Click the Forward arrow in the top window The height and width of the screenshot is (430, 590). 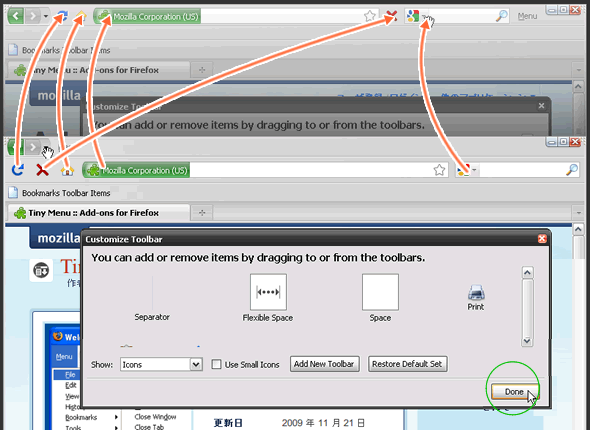click(33, 16)
